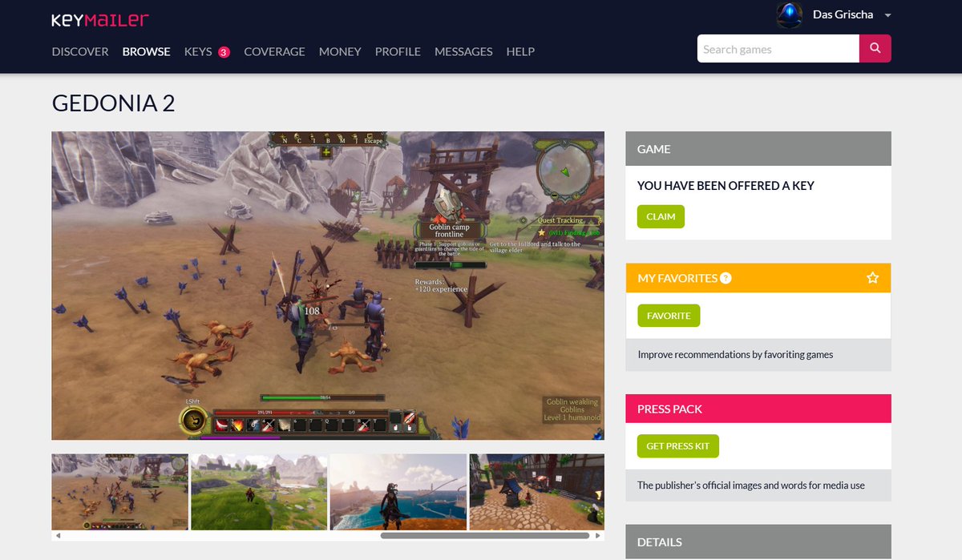Viewport: 962px width, 560px height.
Task: Select the seaside character thumbnail
Action: click(x=398, y=492)
